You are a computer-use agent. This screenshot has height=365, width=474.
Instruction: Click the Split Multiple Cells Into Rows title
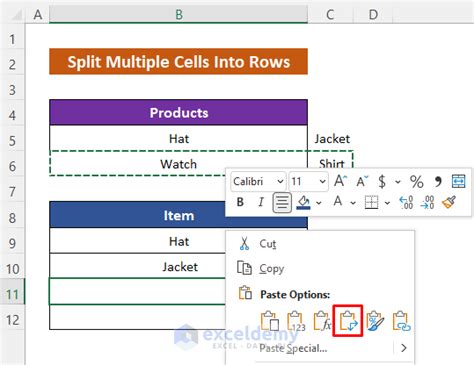(x=178, y=62)
